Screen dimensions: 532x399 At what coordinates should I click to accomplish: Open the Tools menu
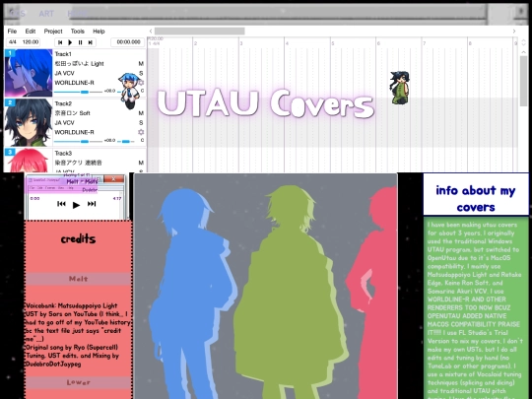[x=78, y=32]
